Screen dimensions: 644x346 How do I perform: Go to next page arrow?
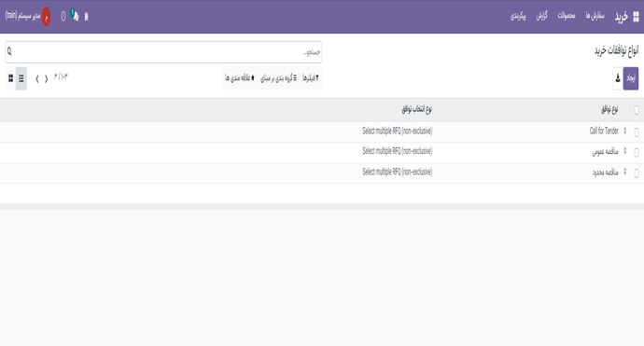click(x=37, y=78)
